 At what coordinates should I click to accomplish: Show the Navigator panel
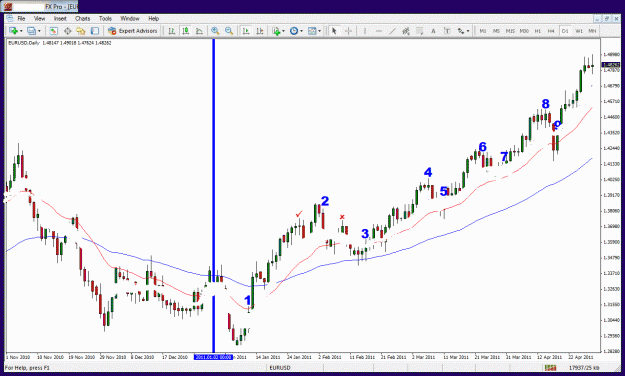[x=81, y=31]
